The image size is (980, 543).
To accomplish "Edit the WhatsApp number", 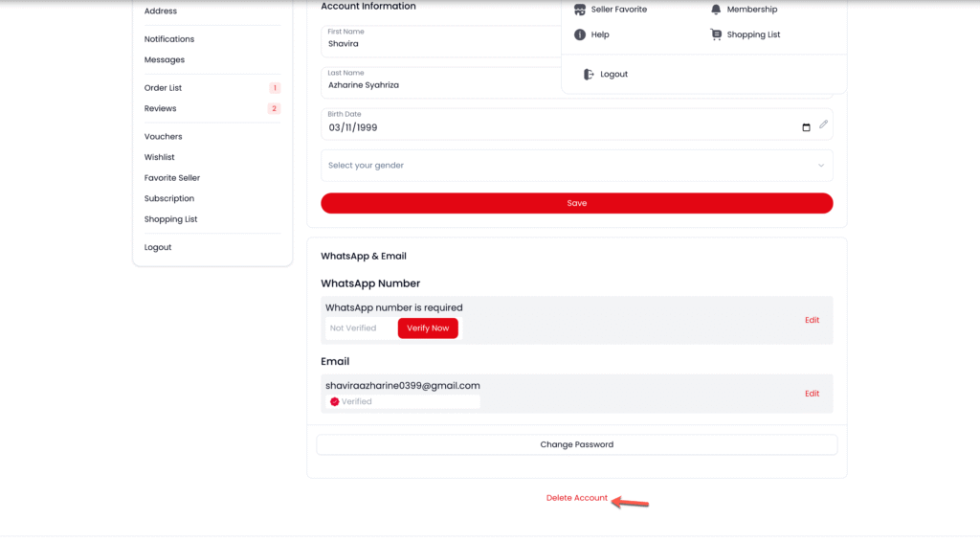I will [x=812, y=320].
